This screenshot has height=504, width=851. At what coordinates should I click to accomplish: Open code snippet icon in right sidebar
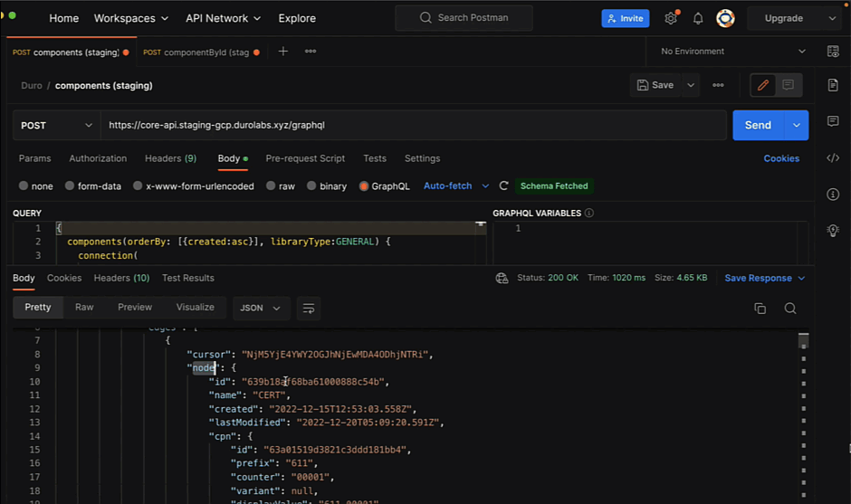[833, 157]
